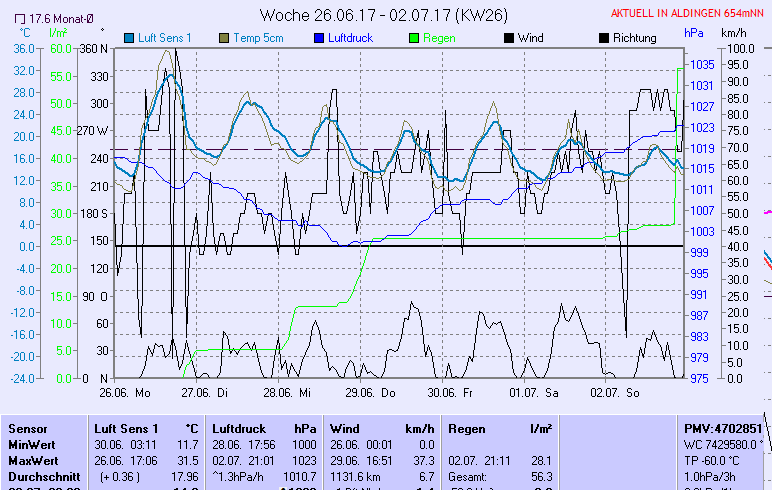This screenshot has width=772, height=490.
Task: Select the 30.06. Fr date marker
Action: point(449,394)
